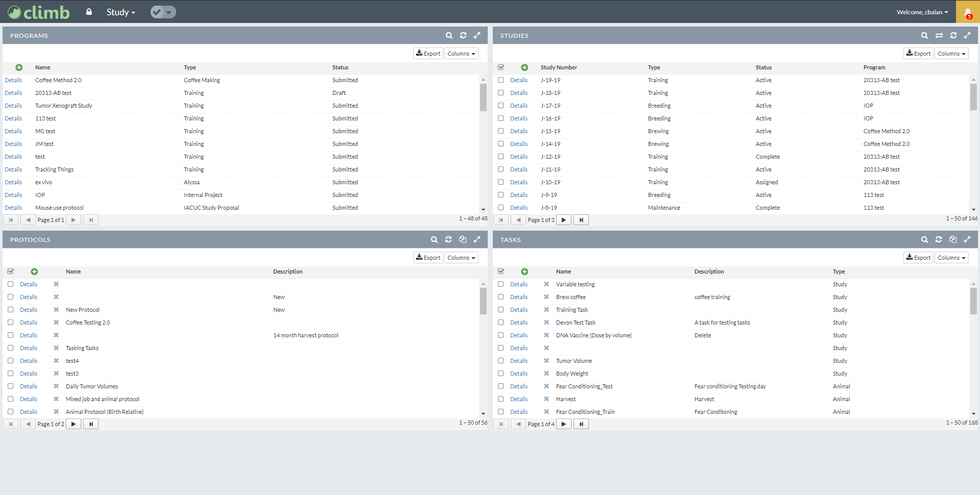This screenshot has height=495, width=980.
Task: Click the Programs vertical scrollbar thumb
Action: (483, 97)
